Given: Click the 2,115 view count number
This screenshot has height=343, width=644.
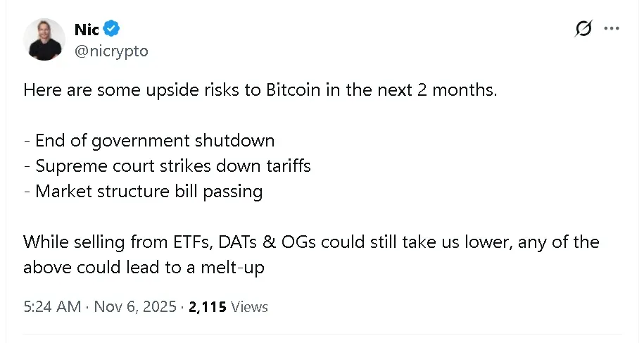Looking at the screenshot, I should 208,306.
